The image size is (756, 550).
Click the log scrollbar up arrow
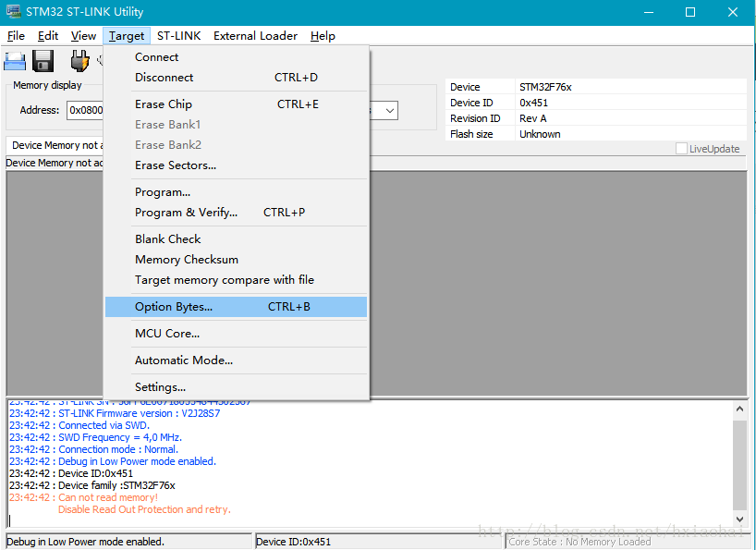point(739,409)
